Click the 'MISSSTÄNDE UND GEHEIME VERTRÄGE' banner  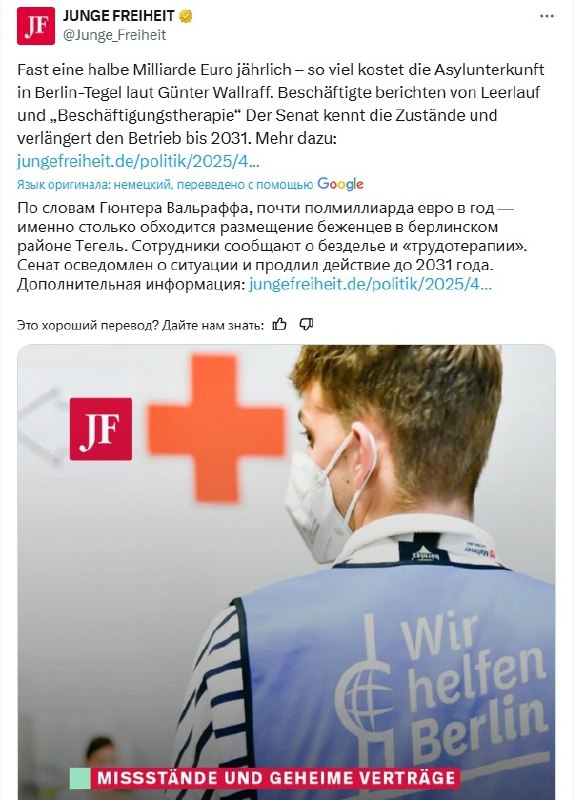(276, 778)
